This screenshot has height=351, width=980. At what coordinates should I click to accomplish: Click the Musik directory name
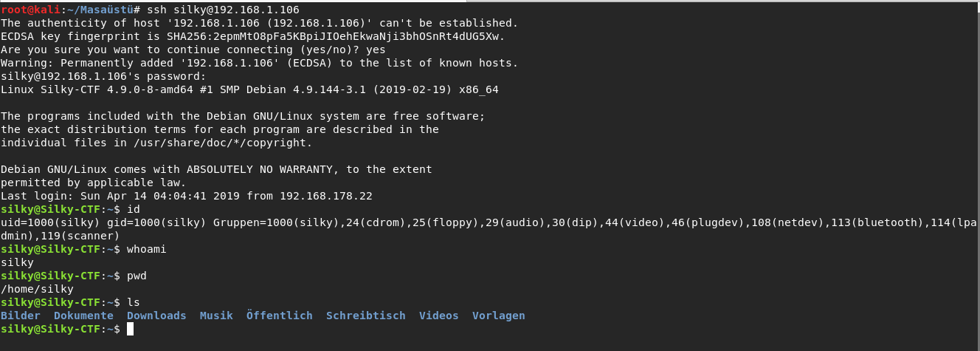point(216,316)
